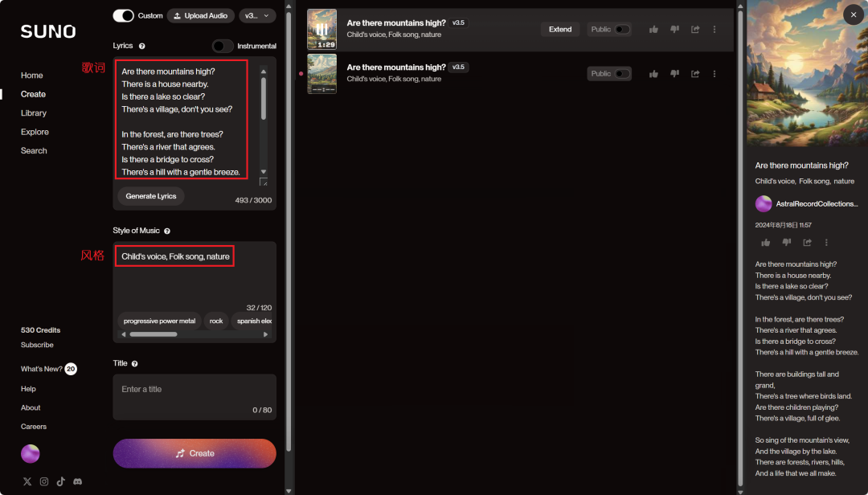Like song in the detail panel

click(766, 243)
